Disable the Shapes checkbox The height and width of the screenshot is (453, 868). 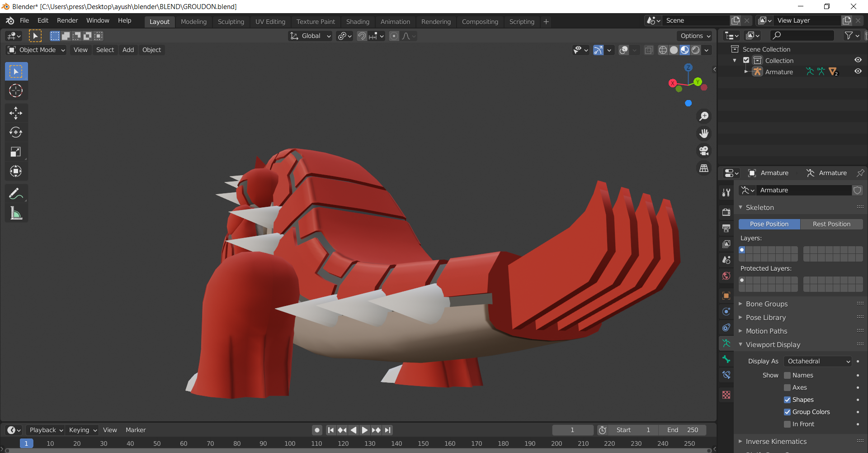point(788,400)
